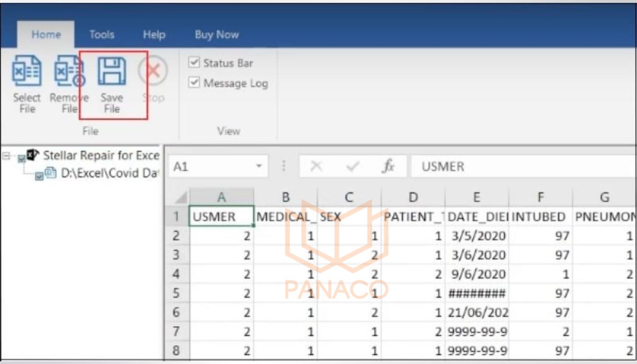This screenshot has height=364, width=637.
Task: Click the DATE_DIED header cell
Action: point(477,217)
